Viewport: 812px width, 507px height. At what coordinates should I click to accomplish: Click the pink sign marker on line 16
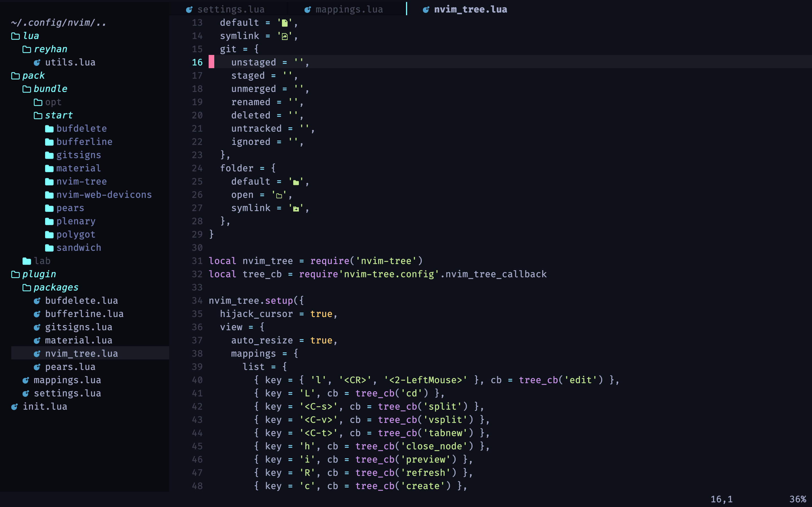click(211, 62)
